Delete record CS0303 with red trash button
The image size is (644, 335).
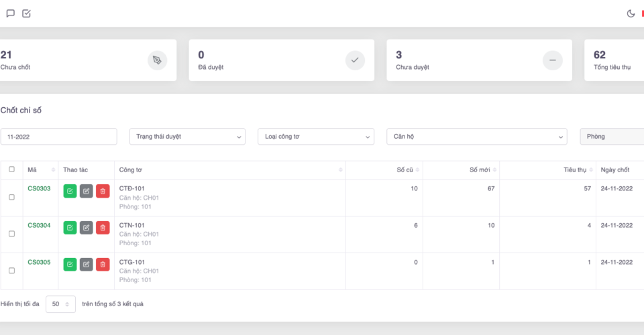click(x=103, y=191)
